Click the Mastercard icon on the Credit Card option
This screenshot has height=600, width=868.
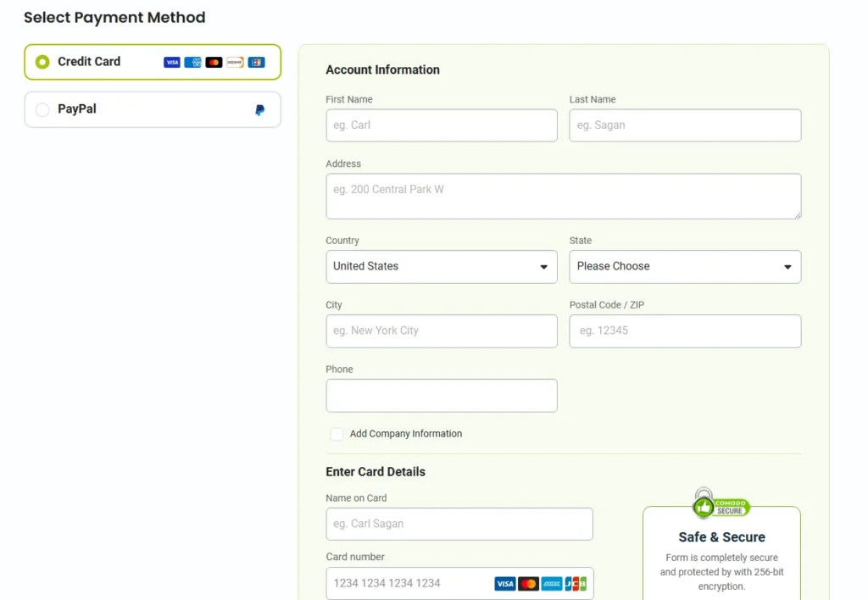[214, 62]
